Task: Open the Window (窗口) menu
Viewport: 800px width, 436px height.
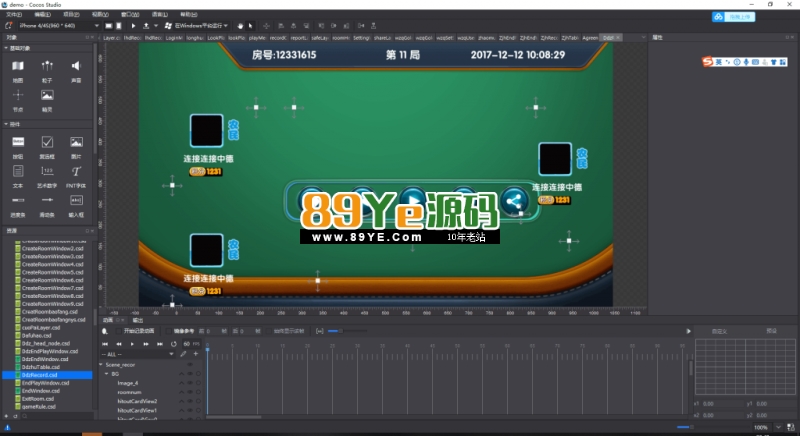Action: (130, 14)
